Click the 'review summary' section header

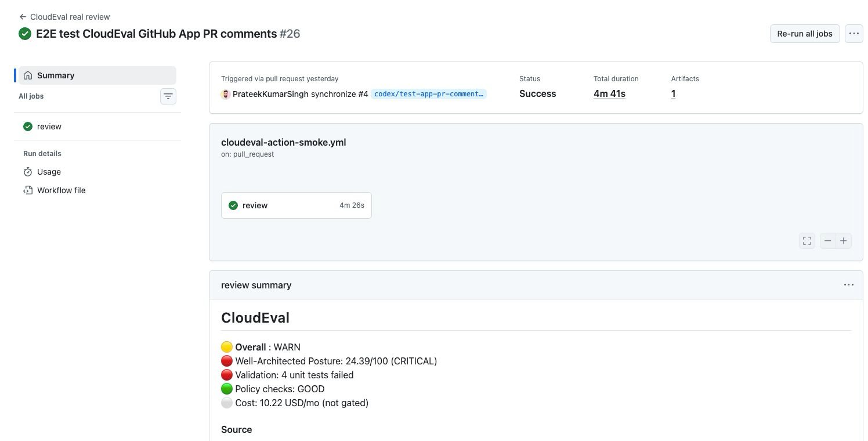coord(256,285)
